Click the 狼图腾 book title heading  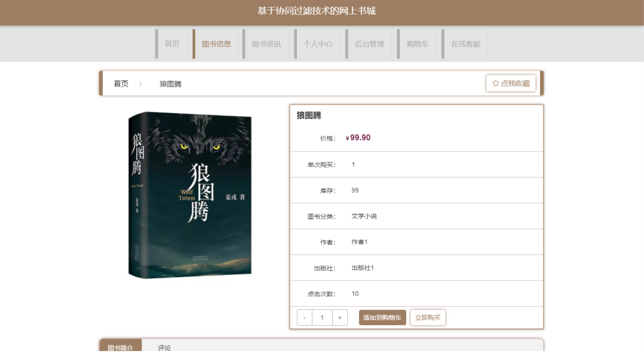(x=309, y=115)
